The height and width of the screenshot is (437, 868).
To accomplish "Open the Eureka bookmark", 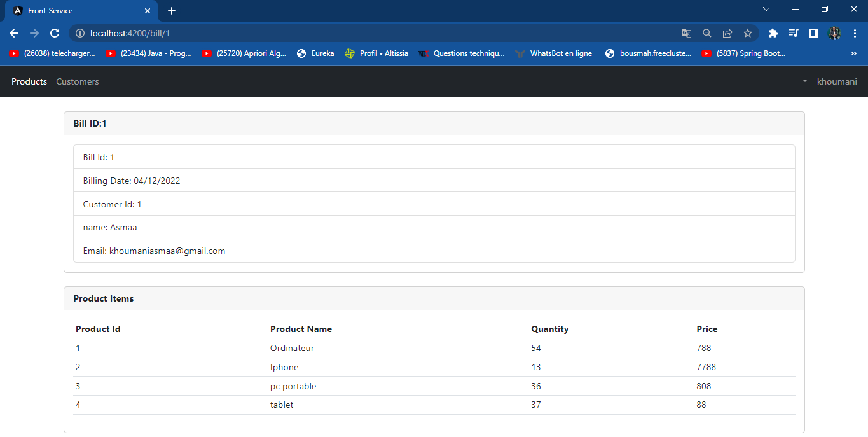I will click(x=315, y=53).
